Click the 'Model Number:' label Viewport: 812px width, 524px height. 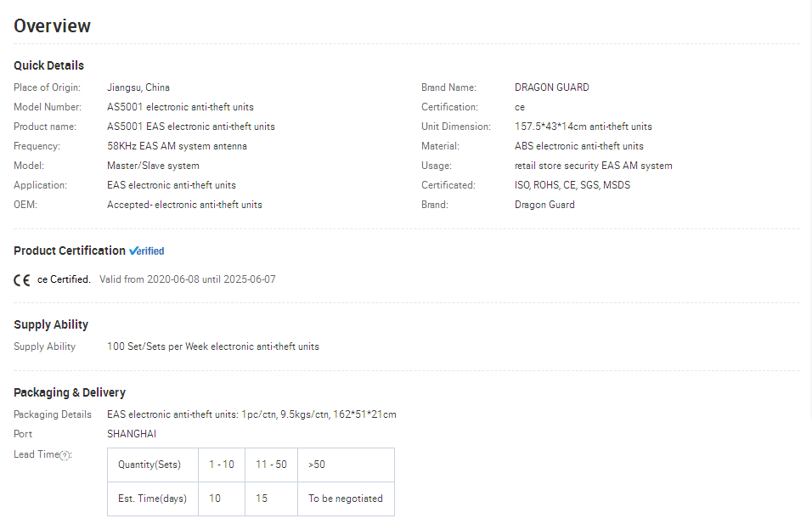[x=48, y=107]
